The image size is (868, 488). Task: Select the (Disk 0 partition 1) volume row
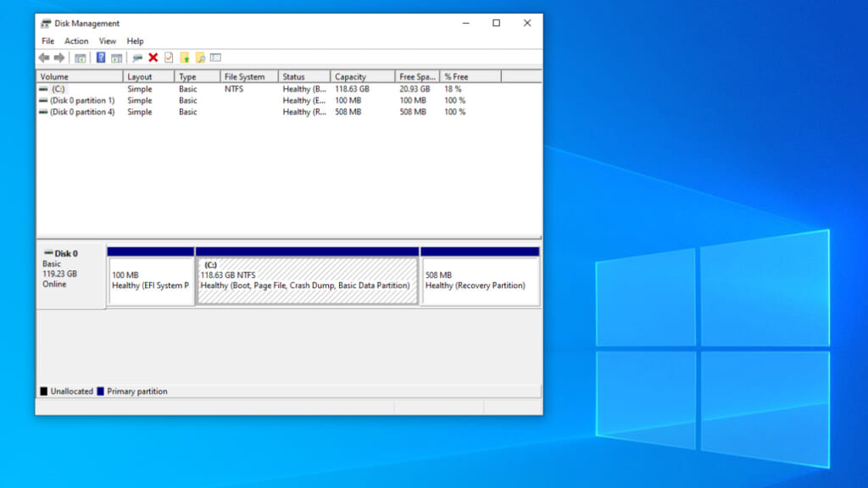coord(269,101)
